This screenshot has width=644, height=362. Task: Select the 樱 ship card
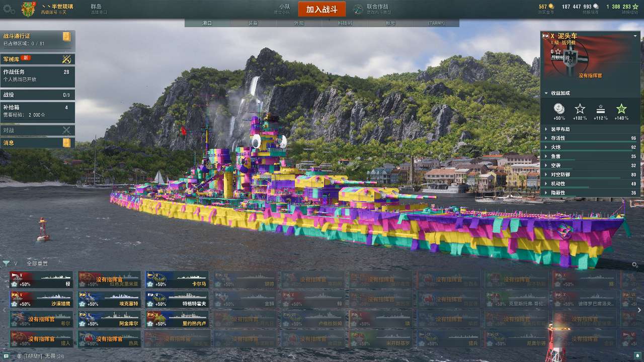click(x=41, y=280)
